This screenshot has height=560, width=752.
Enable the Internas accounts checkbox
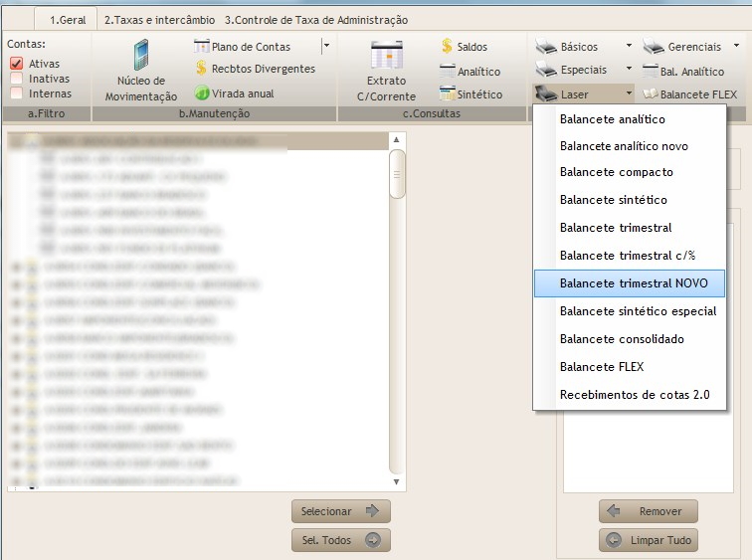tap(16, 93)
